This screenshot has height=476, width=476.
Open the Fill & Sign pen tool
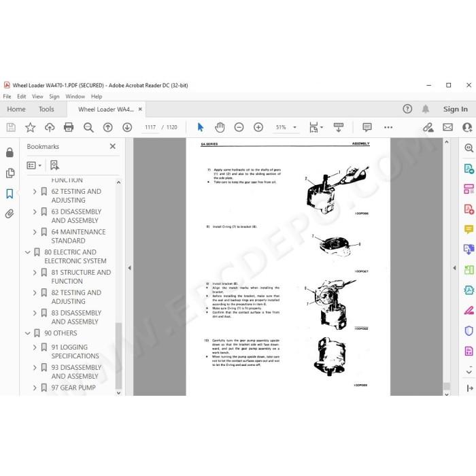point(469,310)
